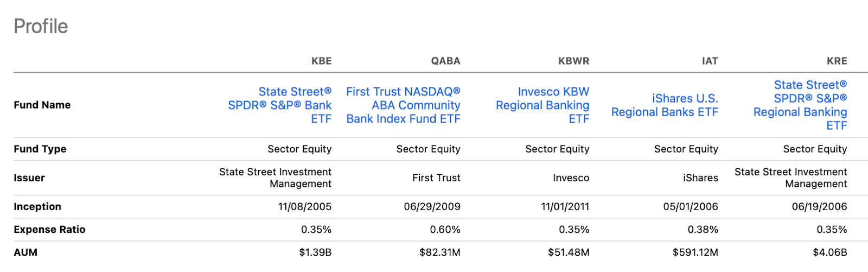Click the IAT column header
The image size is (868, 272).
point(710,61)
